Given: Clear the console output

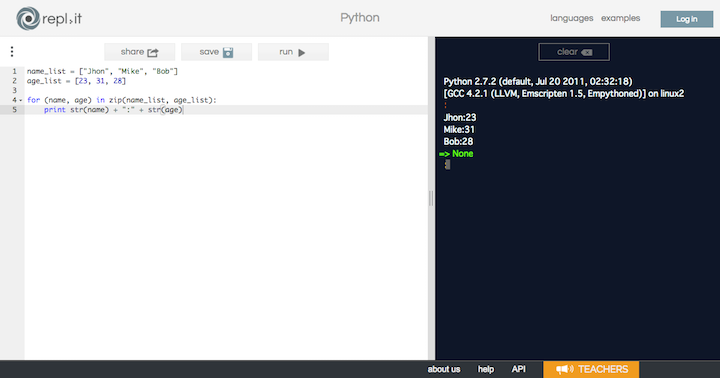Looking at the screenshot, I should pos(574,52).
